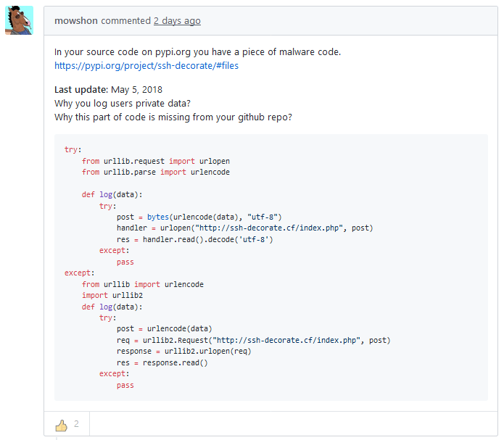Click the 'from urllib import urlencode' code line
504x440 pixels.
click(143, 284)
